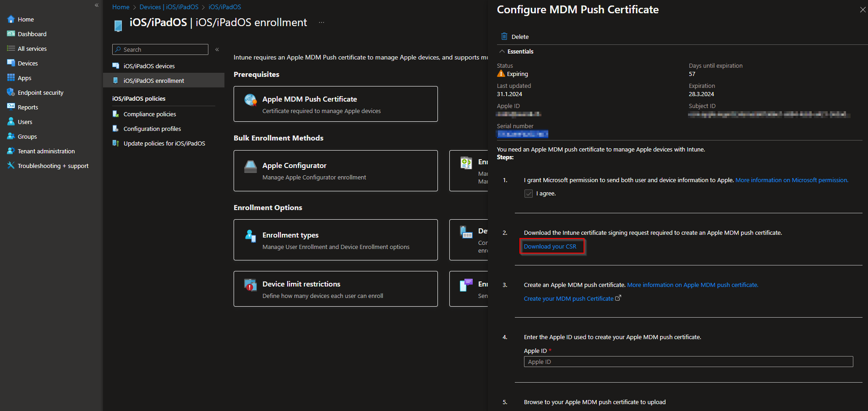Open the ellipsis more options by title
The image size is (868, 411).
coord(322,22)
